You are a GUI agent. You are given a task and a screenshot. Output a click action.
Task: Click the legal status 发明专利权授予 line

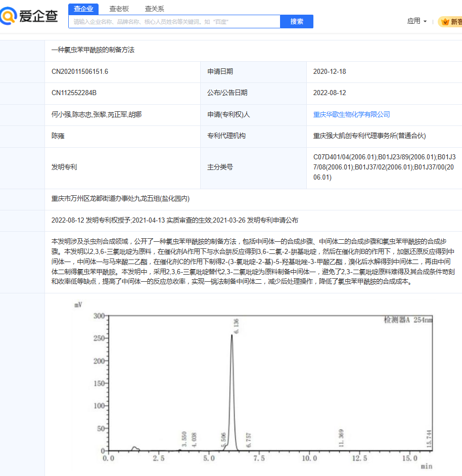175,221
